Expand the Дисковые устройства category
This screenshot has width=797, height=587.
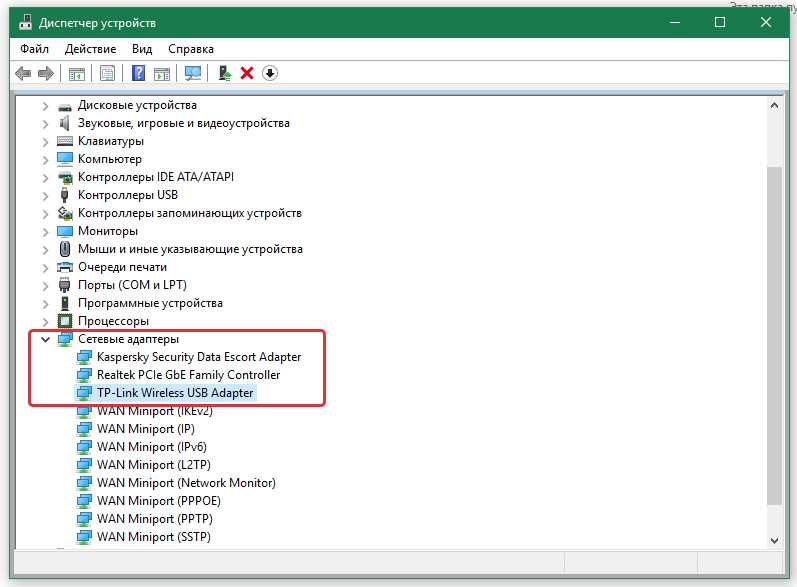pos(46,106)
